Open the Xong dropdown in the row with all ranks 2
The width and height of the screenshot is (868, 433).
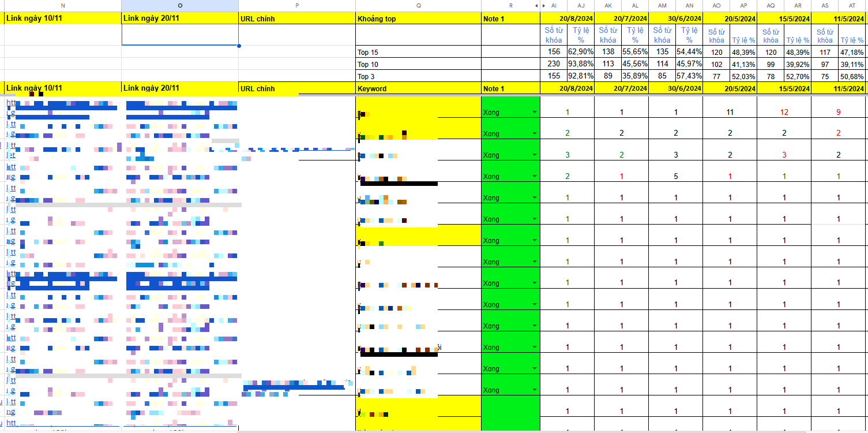534,133
